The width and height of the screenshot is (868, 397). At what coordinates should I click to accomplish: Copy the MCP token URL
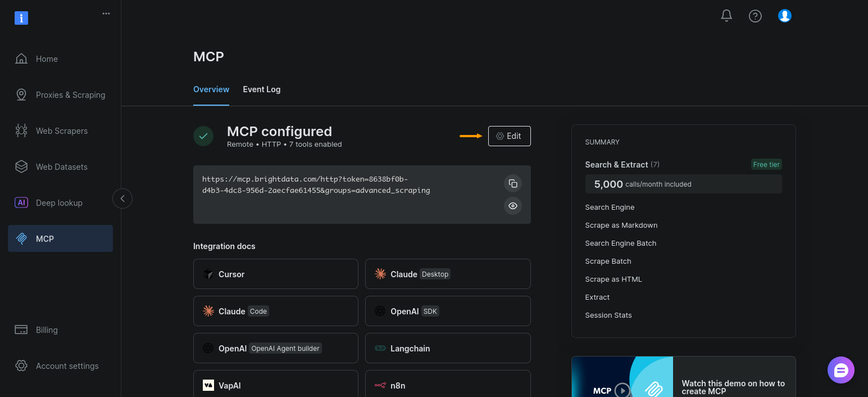[512, 183]
